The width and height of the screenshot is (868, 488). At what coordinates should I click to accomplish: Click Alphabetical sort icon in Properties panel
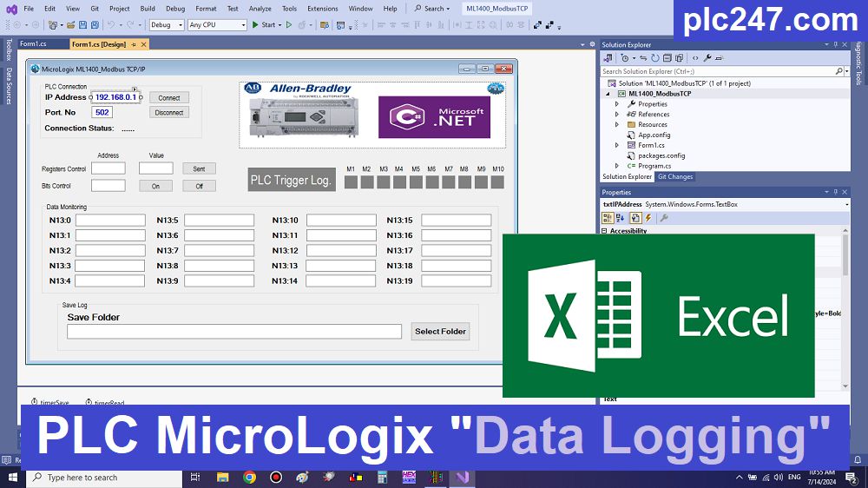620,218
